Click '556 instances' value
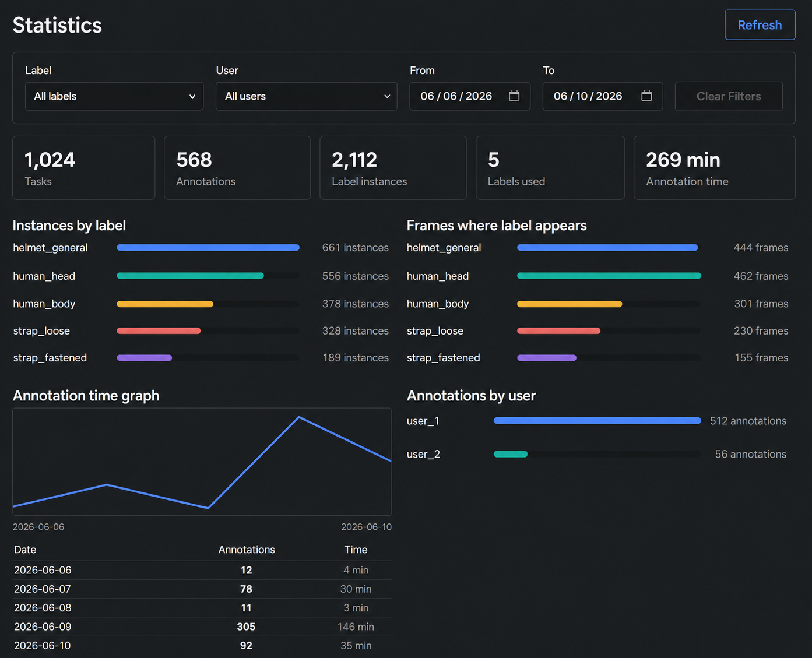The image size is (812, 658). (355, 276)
